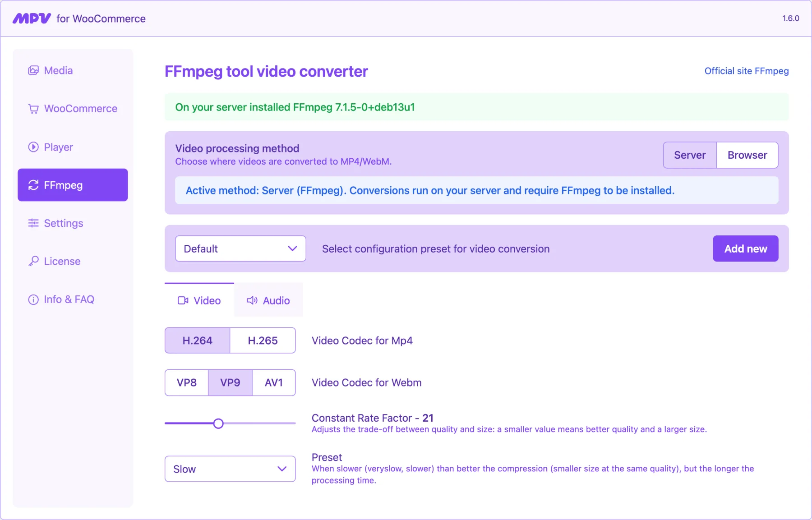Viewport: 812px width, 520px height.
Task: Open the License section label
Action: point(62,261)
